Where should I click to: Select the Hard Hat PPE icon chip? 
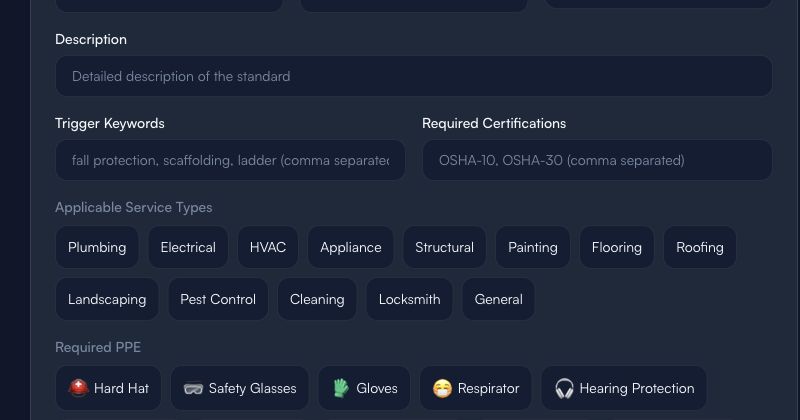coord(108,388)
